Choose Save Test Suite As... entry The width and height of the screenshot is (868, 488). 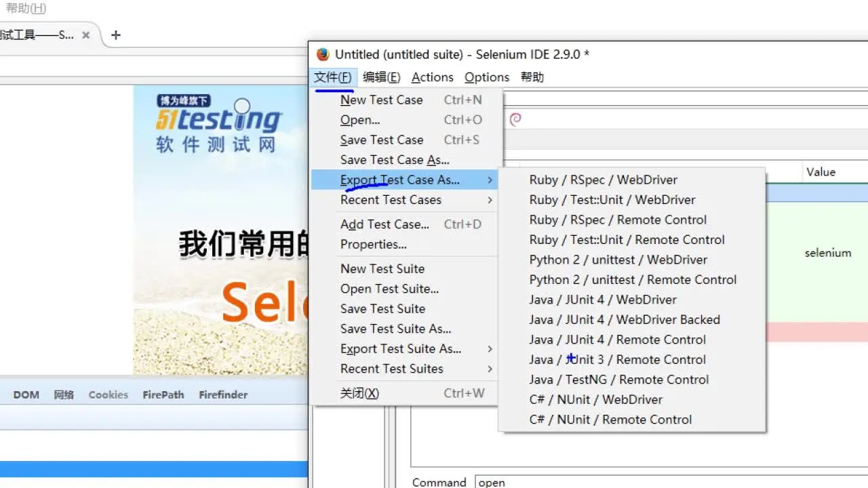[x=406, y=329]
